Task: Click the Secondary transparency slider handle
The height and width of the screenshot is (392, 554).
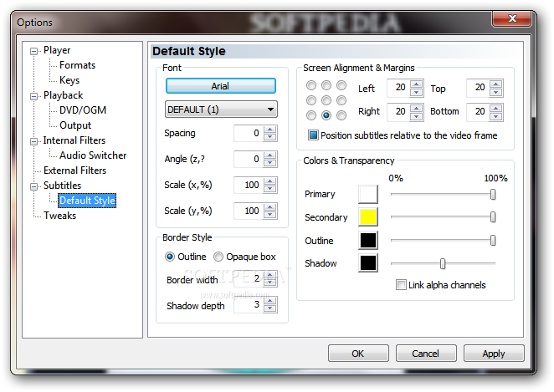Action: [x=493, y=217]
